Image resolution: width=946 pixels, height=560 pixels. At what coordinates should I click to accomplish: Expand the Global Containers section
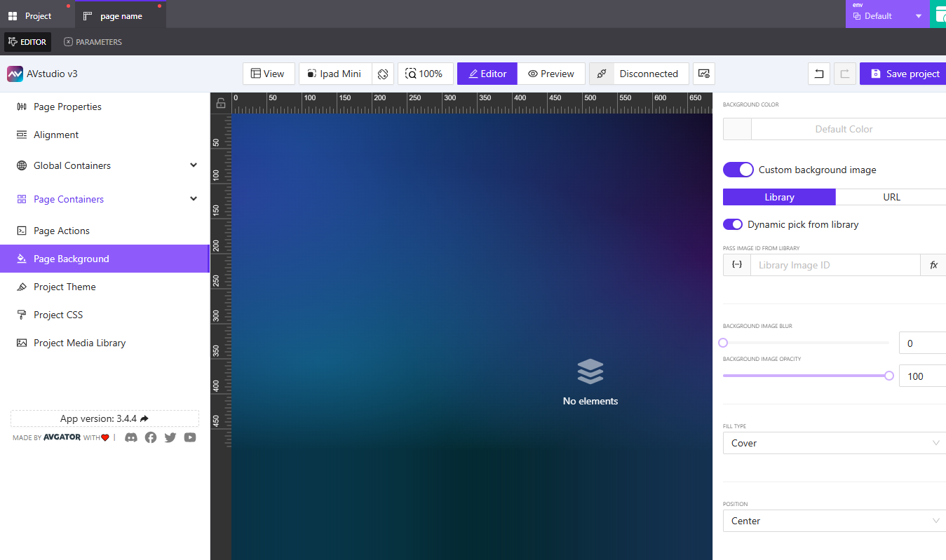193,165
